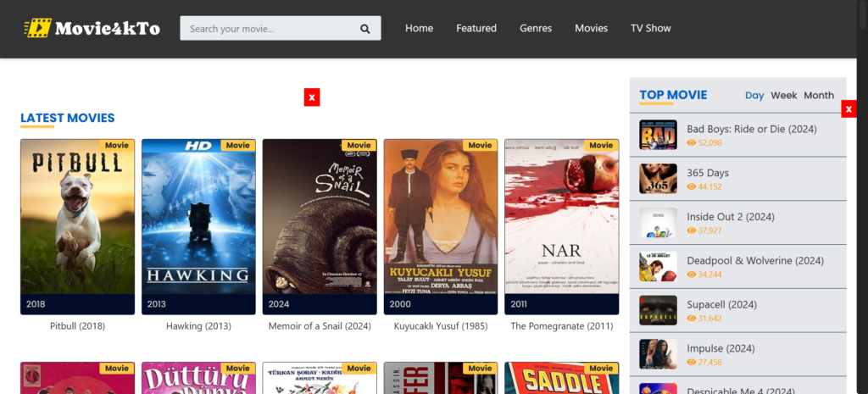The height and width of the screenshot is (394, 868).
Task: Click the eye icon beside 37,927 views
Action: [x=691, y=230]
